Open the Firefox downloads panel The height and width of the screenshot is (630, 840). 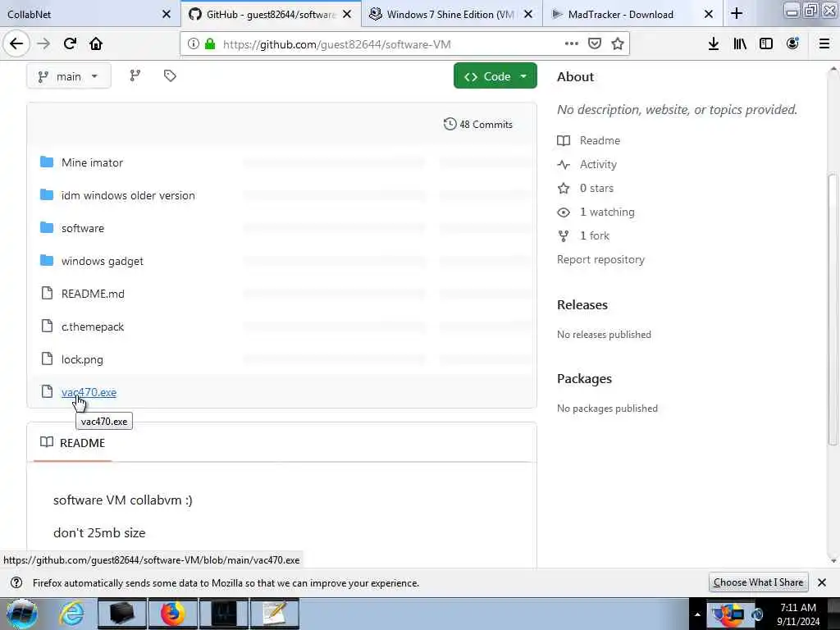pyautogui.click(x=713, y=44)
